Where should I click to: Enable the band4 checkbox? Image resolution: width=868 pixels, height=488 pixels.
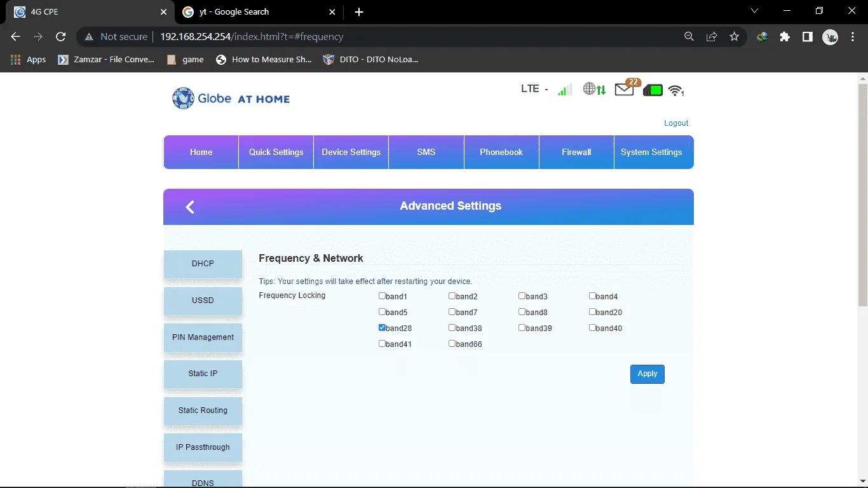(x=592, y=295)
